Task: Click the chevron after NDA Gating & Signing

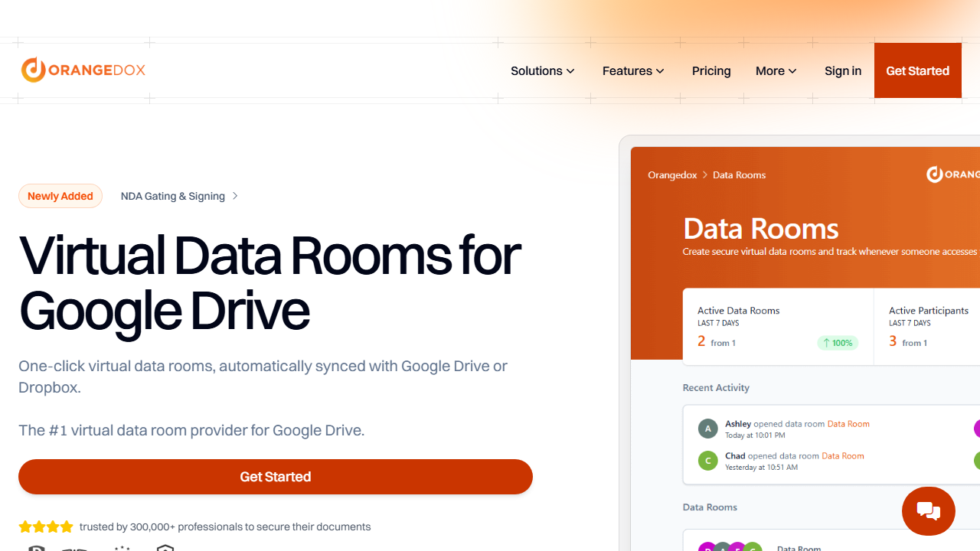Action: [x=235, y=196]
